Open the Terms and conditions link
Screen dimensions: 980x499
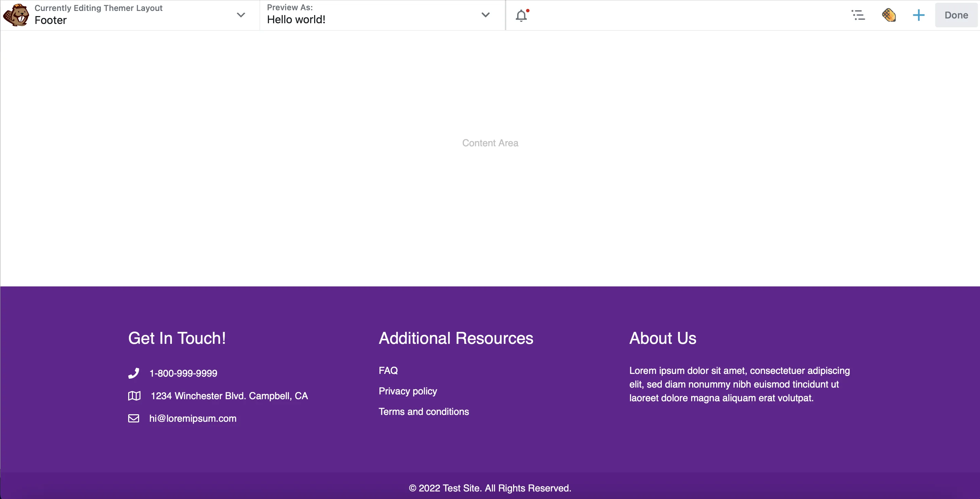[x=424, y=412]
